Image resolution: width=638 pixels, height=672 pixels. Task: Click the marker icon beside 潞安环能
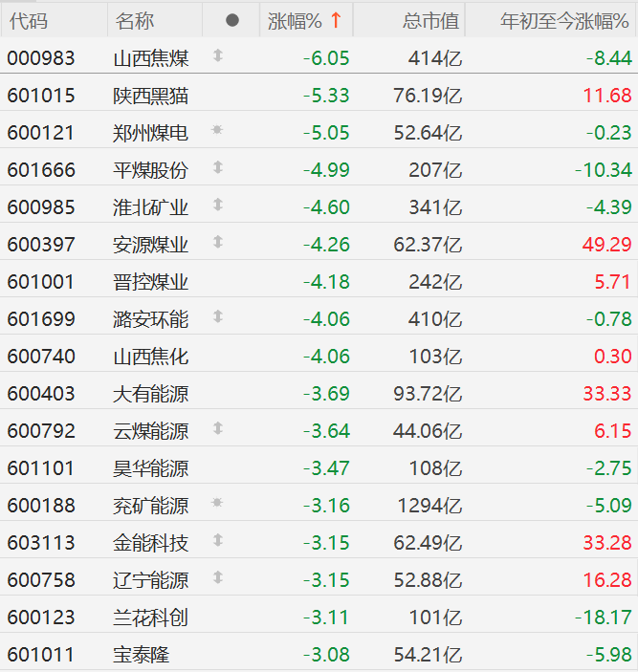tap(218, 316)
